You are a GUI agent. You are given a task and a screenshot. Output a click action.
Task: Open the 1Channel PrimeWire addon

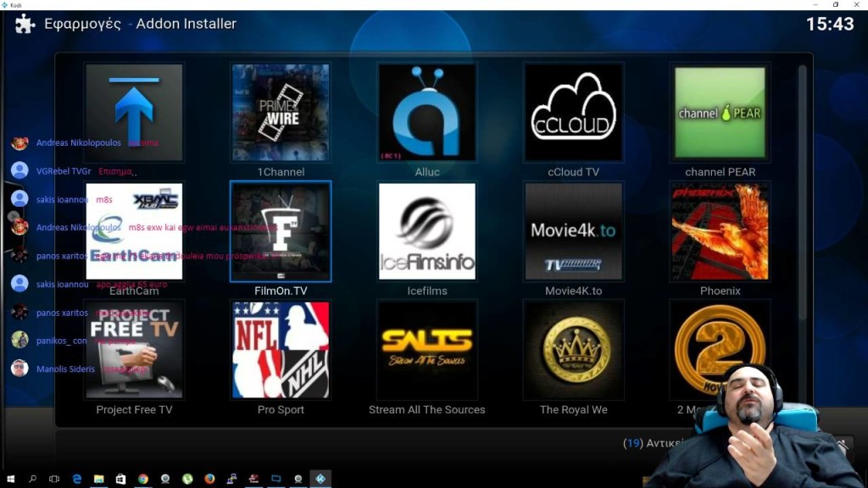click(x=281, y=113)
